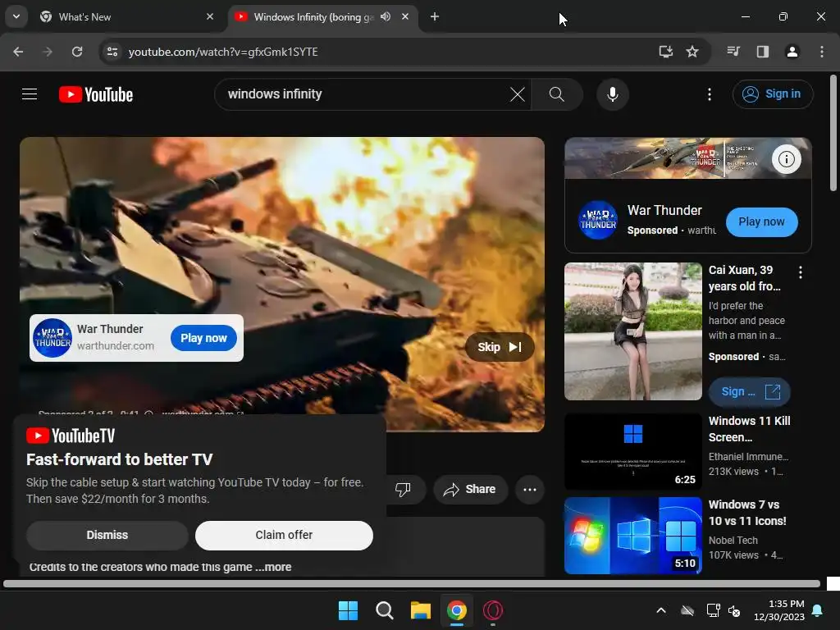Image resolution: width=840 pixels, height=630 pixels.
Task: Clear the search box with the X
Action: click(x=518, y=94)
